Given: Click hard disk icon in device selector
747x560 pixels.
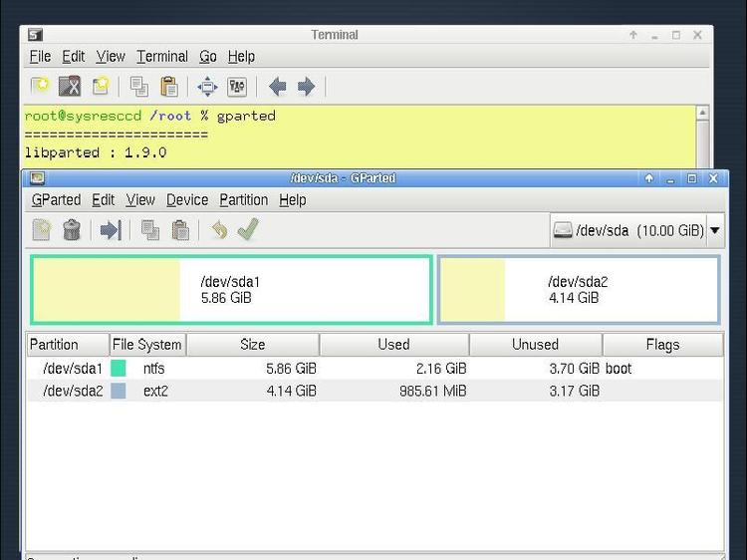Looking at the screenshot, I should 563,230.
